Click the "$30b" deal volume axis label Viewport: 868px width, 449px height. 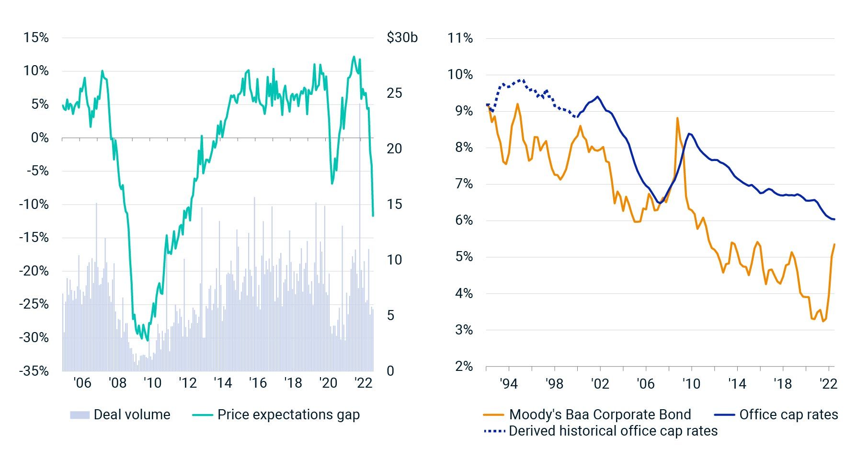[402, 38]
